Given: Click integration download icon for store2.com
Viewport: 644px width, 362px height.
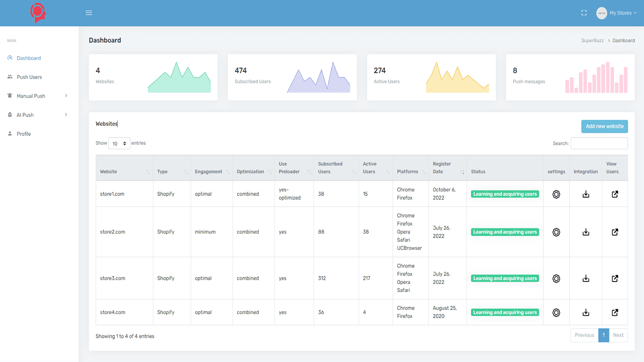Looking at the screenshot, I should point(586,232).
